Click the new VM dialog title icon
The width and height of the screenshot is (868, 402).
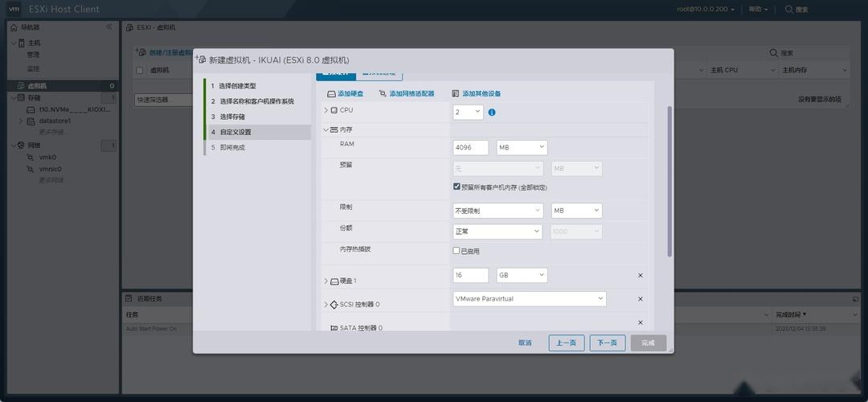(x=200, y=59)
